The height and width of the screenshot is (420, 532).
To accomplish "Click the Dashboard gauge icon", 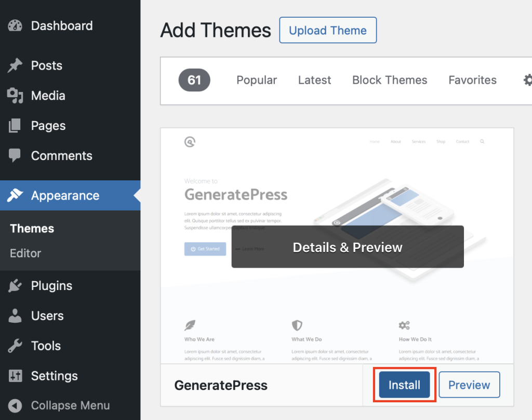I will [x=15, y=26].
